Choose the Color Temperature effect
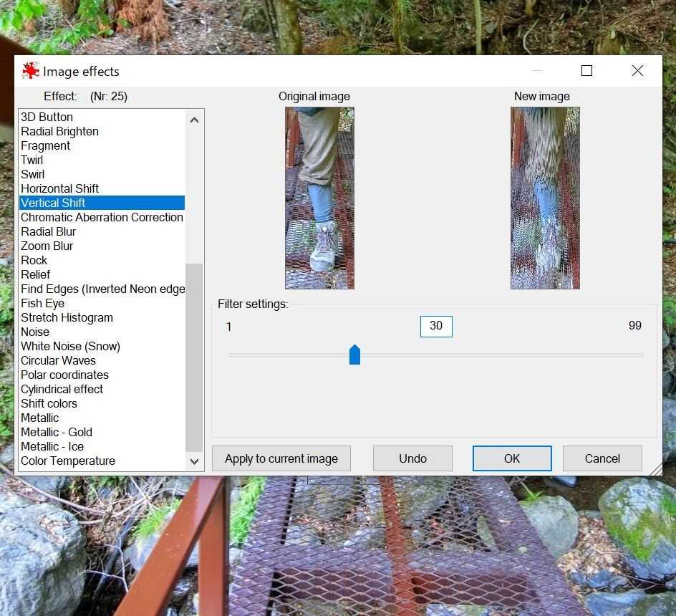Image resolution: width=676 pixels, height=616 pixels. pyautogui.click(x=67, y=461)
